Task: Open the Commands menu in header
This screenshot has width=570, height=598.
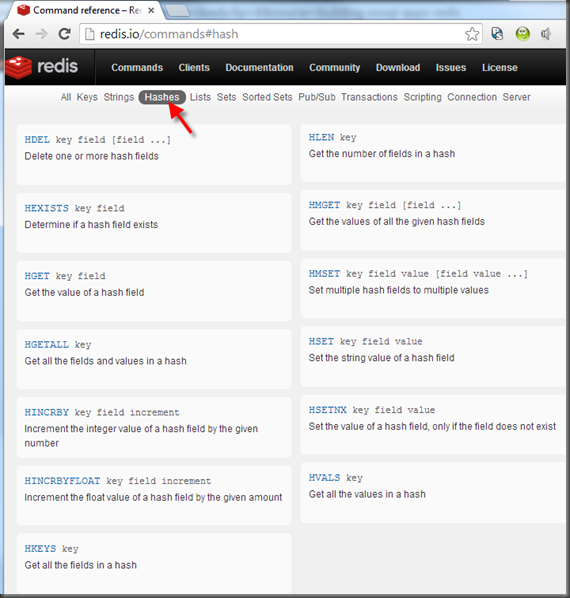Action: tap(137, 68)
